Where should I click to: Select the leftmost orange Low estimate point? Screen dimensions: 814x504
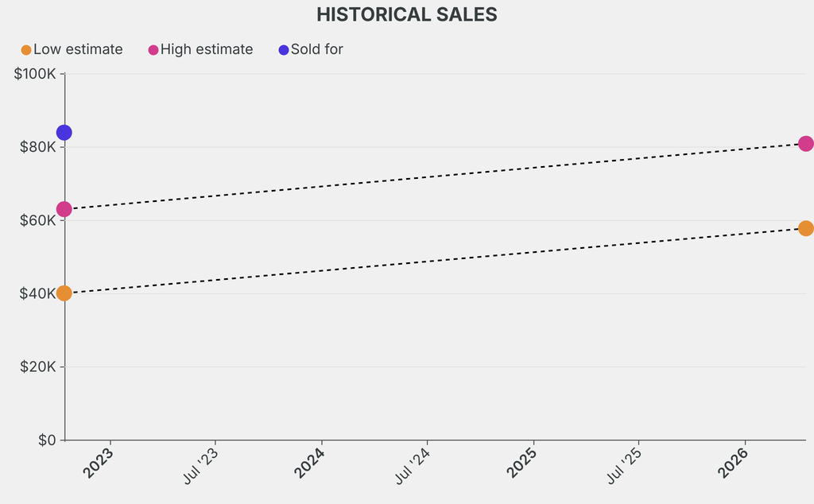pos(64,293)
